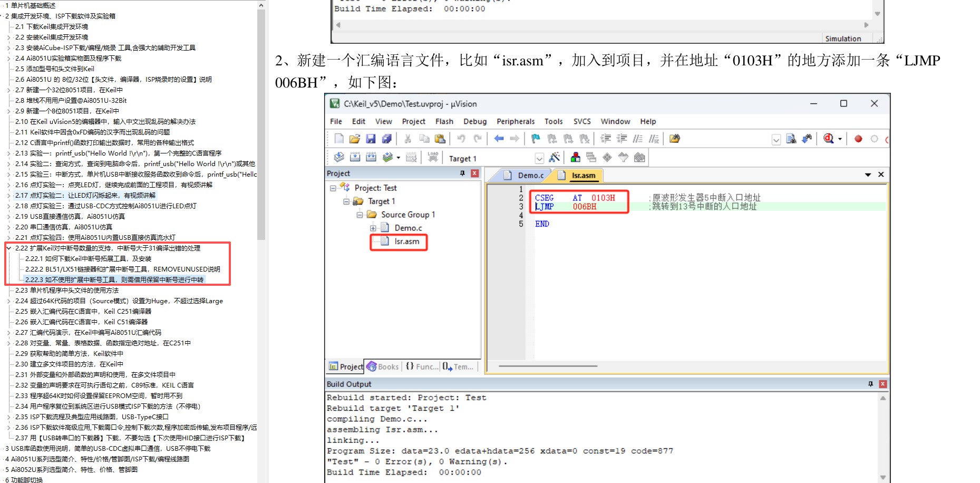Screen dimensions: 980x483
Task: Close the active editor tab with X
Action: point(881,175)
